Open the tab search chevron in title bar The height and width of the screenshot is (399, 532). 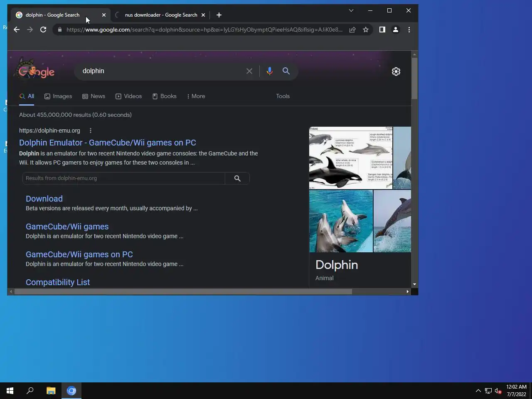coord(351,10)
